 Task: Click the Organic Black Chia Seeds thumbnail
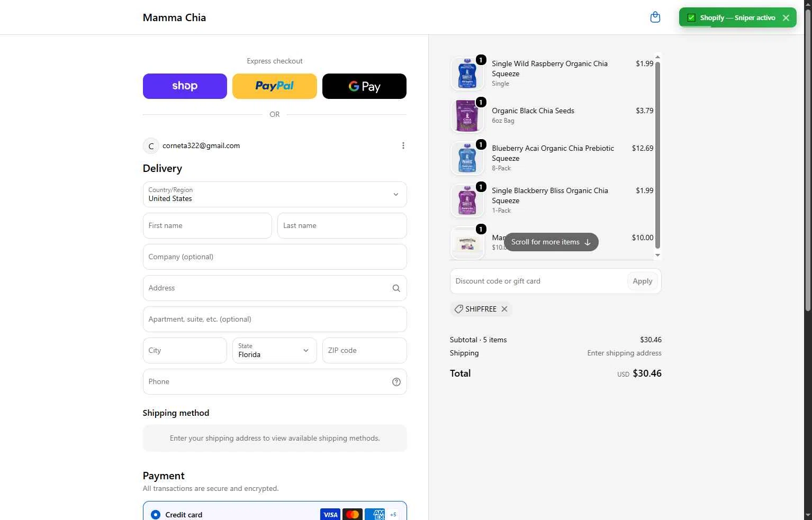click(x=467, y=116)
